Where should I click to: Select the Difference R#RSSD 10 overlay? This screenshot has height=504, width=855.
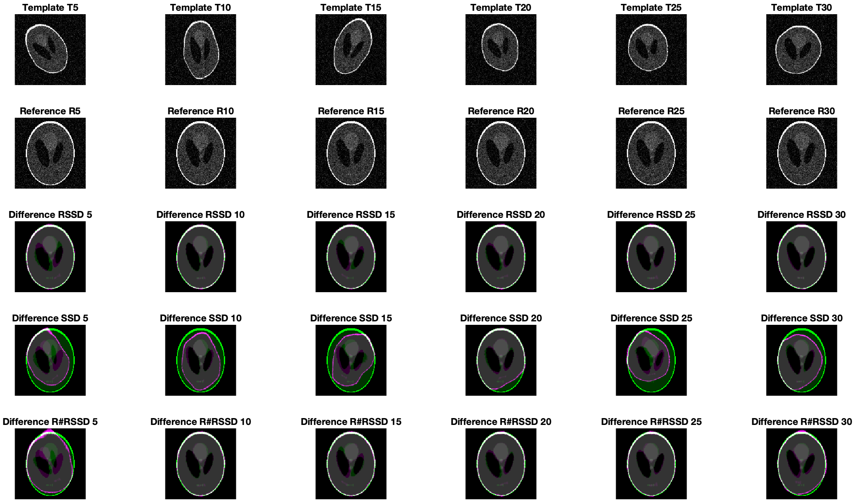(201, 464)
